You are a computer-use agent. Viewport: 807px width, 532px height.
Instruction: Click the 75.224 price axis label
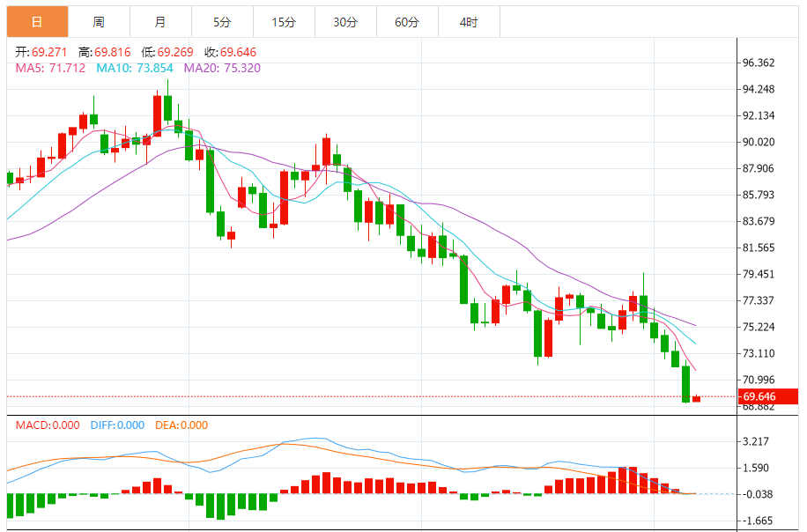[x=759, y=327]
